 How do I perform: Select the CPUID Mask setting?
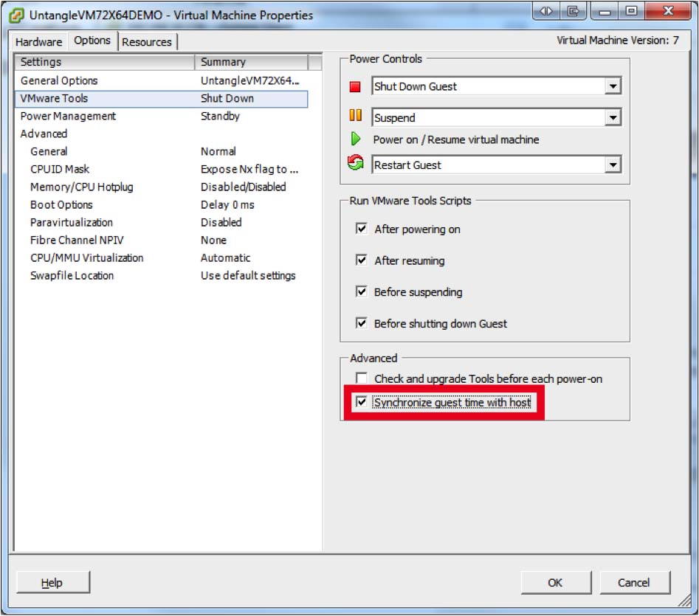pos(161,169)
